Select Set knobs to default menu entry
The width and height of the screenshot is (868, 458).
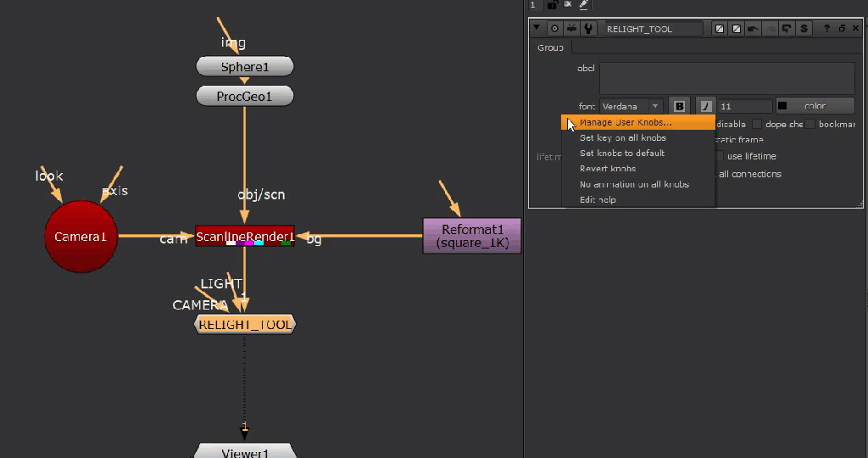(x=621, y=154)
